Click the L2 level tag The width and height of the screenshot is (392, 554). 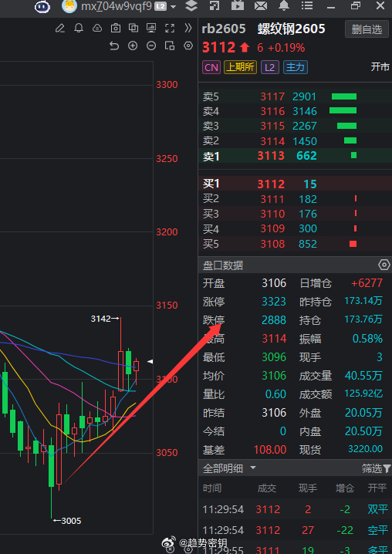coord(270,67)
